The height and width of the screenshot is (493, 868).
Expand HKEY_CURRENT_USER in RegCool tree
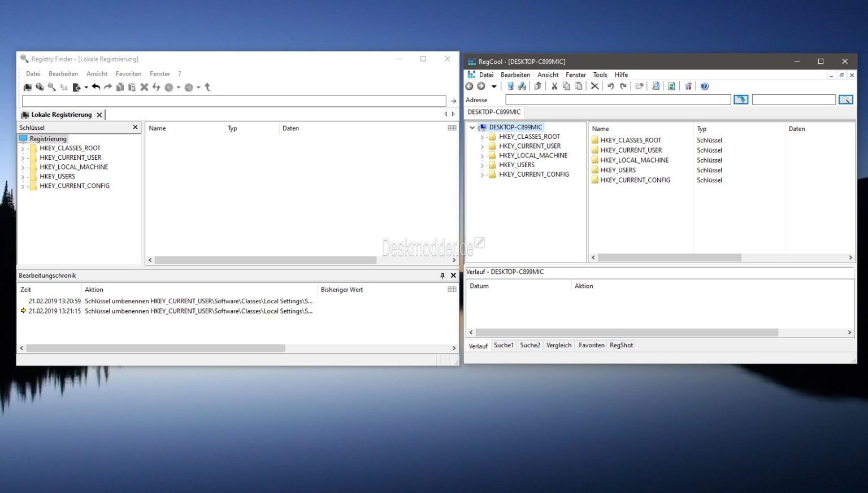pyautogui.click(x=482, y=146)
